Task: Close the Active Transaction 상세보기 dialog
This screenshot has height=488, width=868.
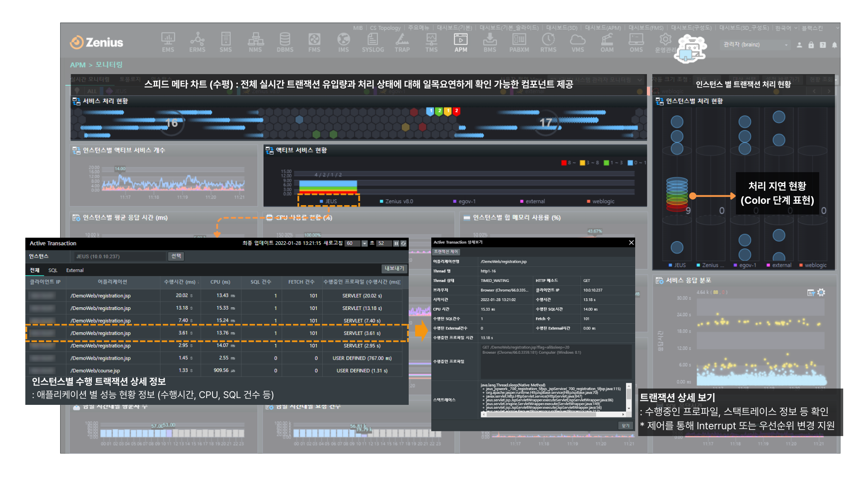Action: coord(631,243)
